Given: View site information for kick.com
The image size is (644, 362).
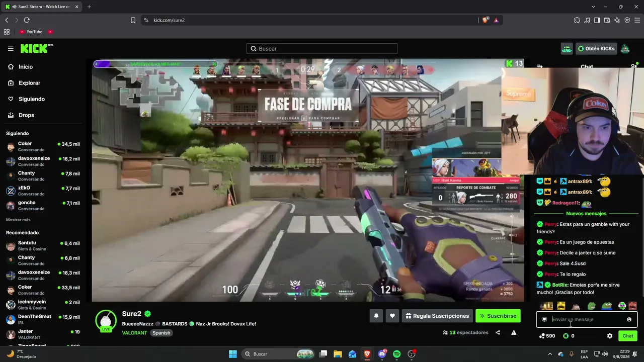Looking at the screenshot, I should [146, 20].
